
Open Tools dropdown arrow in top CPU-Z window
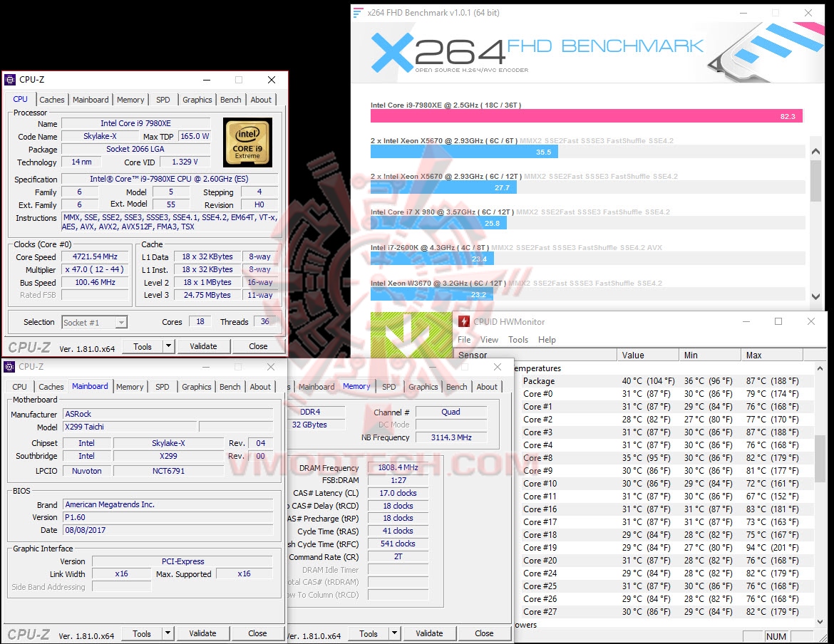tap(168, 346)
